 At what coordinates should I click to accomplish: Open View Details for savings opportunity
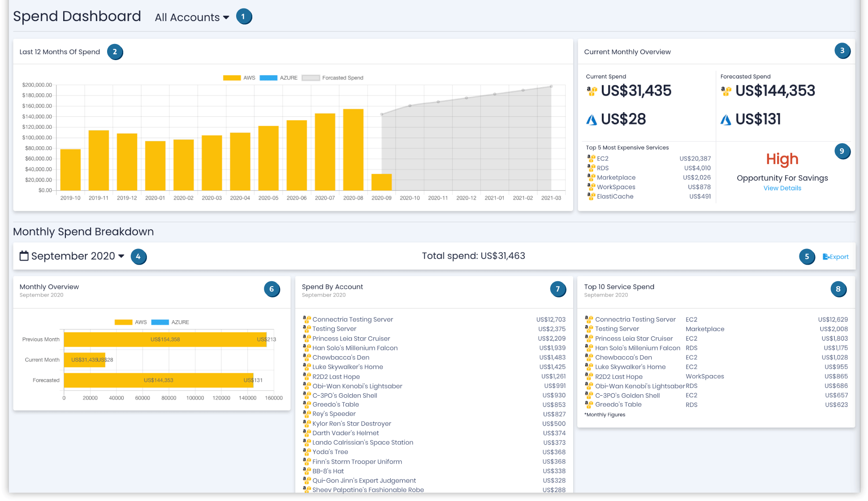(782, 188)
